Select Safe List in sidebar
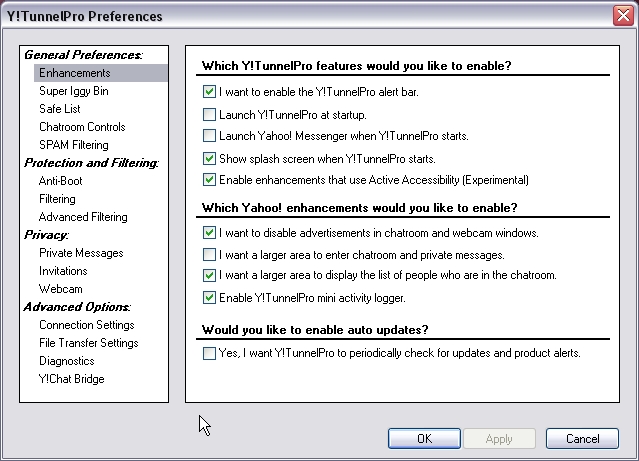The height and width of the screenshot is (461, 639). (60, 109)
